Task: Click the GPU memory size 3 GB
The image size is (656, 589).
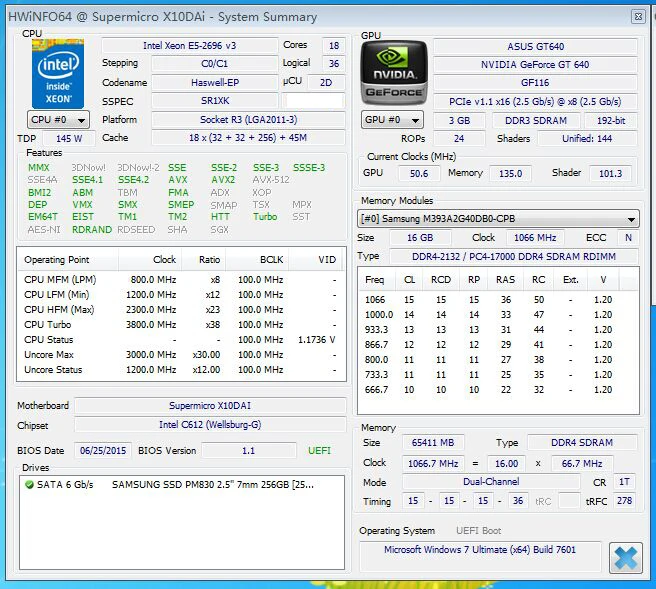Action: click(459, 120)
